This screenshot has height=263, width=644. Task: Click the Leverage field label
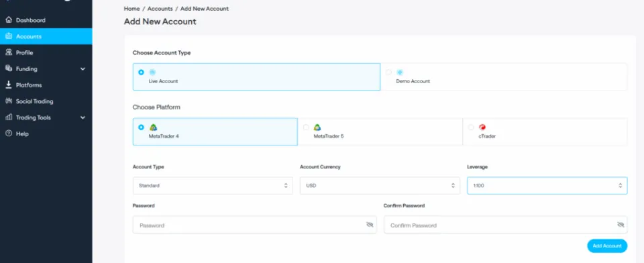click(x=477, y=167)
